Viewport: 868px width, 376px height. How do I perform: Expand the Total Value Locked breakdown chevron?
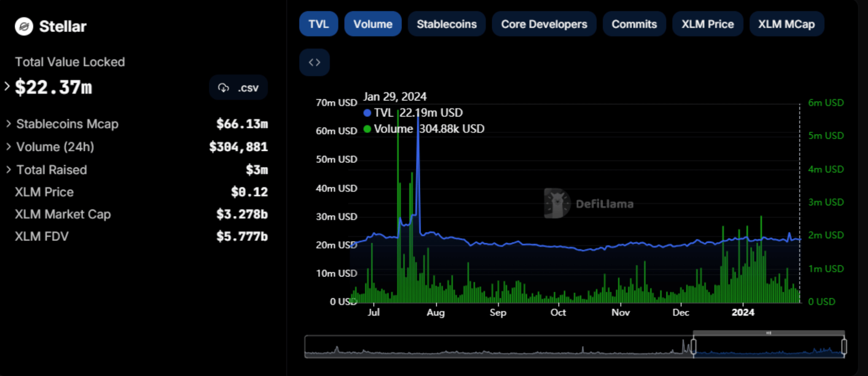7,86
